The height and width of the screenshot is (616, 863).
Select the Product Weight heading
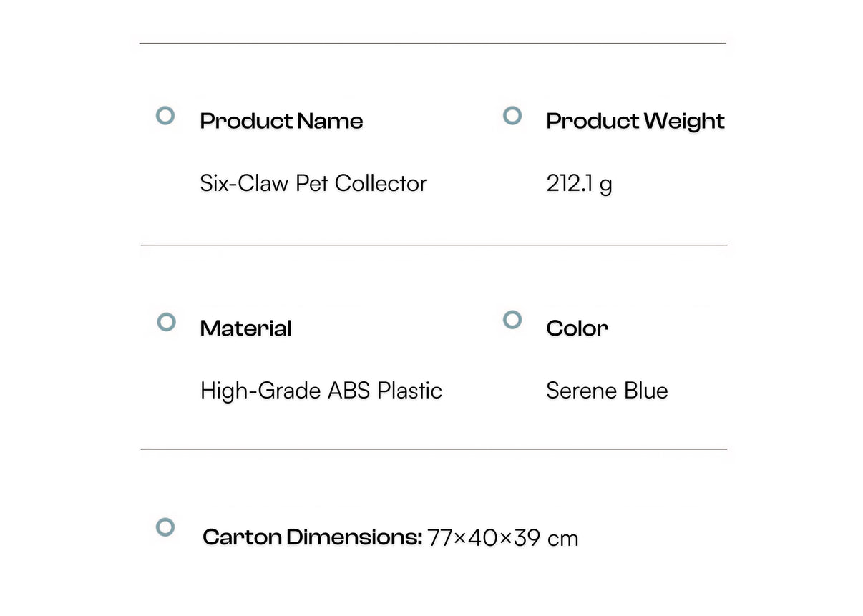tap(635, 121)
